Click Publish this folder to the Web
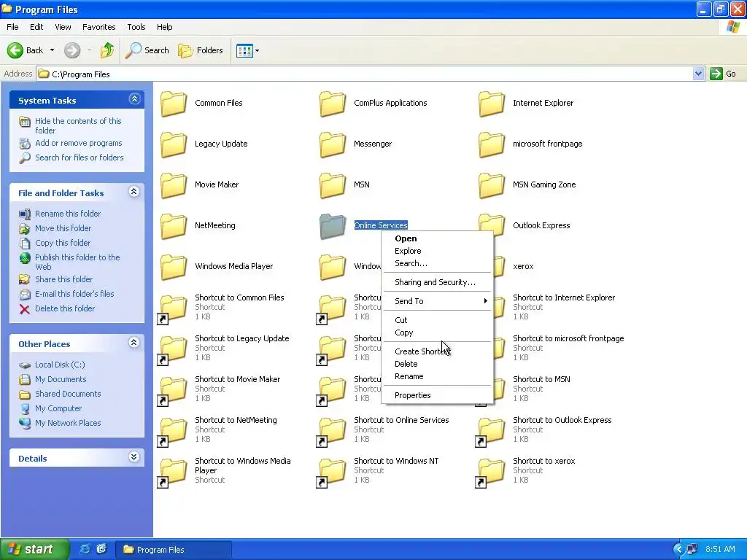The height and width of the screenshot is (560, 747). tap(77, 262)
